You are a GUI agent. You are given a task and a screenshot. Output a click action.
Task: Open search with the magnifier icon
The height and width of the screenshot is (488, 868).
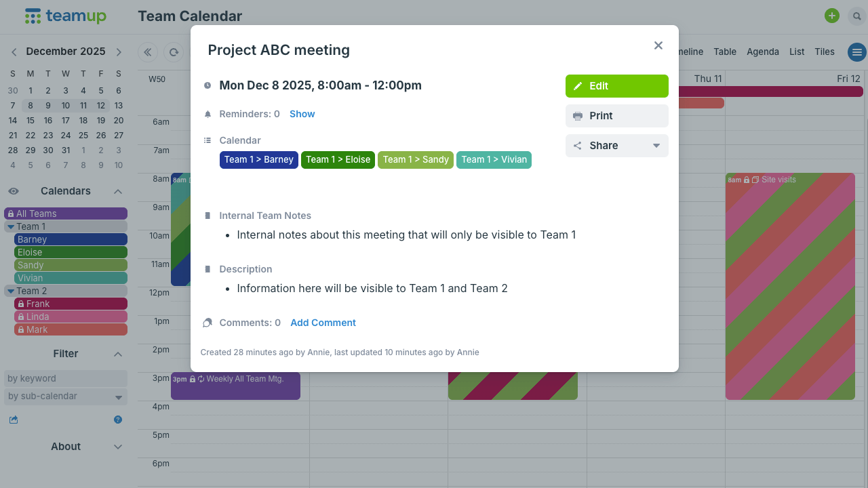[857, 16]
